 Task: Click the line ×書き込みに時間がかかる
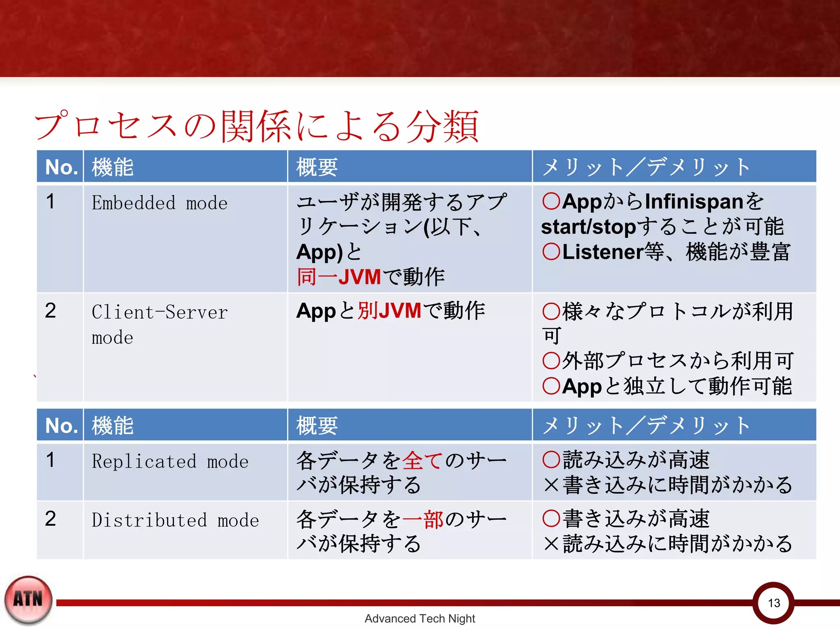tap(668, 485)
